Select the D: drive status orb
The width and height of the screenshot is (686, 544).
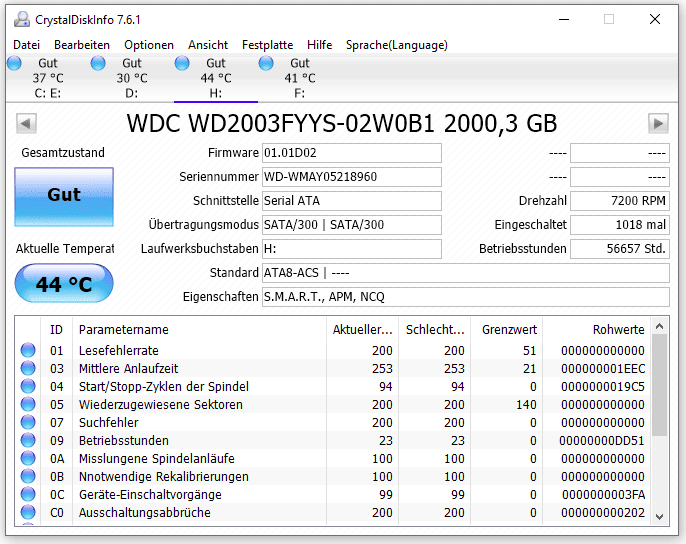[98, 63]
